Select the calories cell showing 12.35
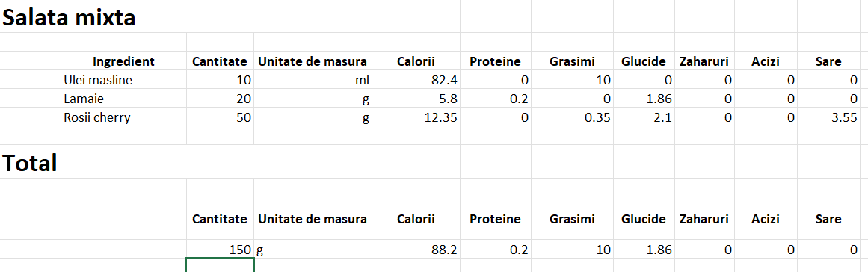This screenshot has width=868, height=272. [x=416, y=117]
